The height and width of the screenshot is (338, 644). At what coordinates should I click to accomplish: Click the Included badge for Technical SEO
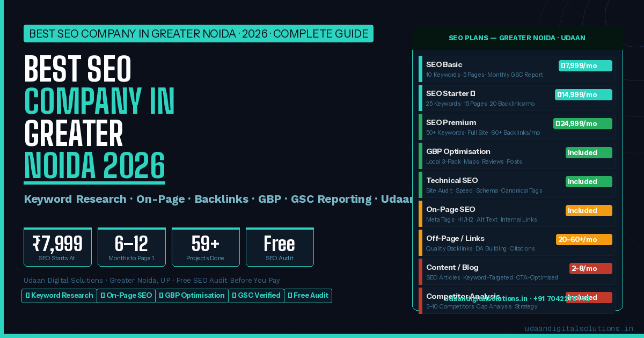click(x=589, y=181)
